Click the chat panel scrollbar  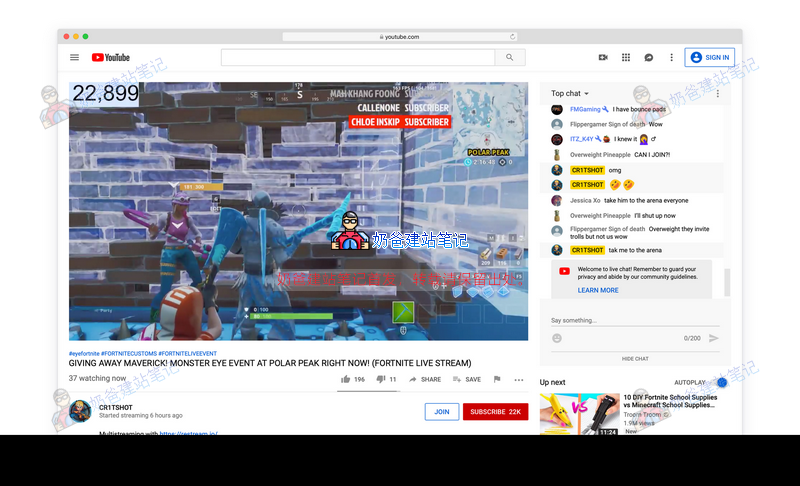pos(727,282)
